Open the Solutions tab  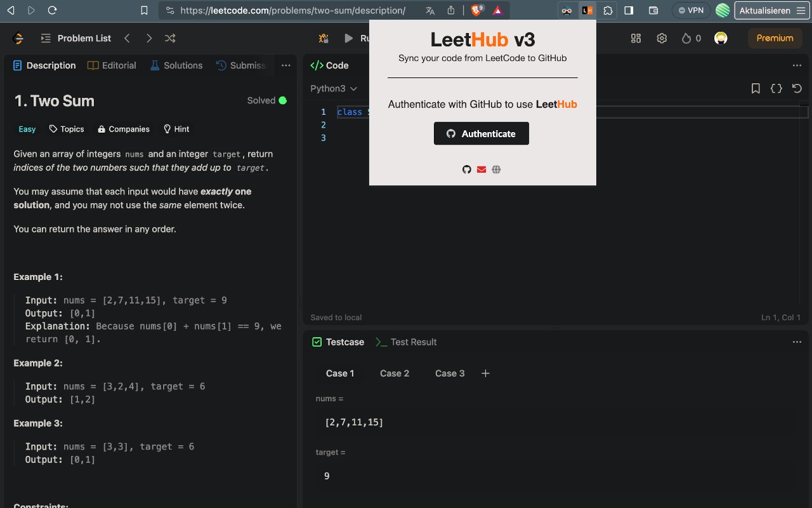(x=176, y=65)
